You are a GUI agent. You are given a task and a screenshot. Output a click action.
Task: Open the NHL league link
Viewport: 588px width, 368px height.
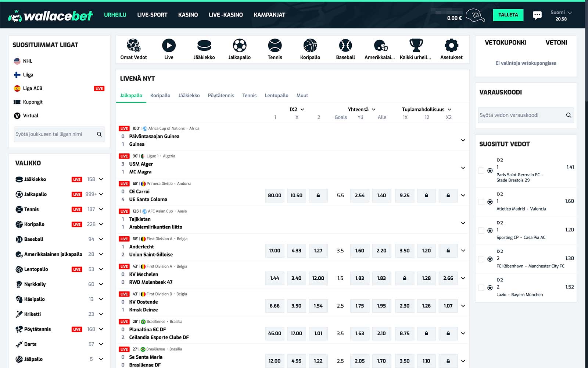28,61
